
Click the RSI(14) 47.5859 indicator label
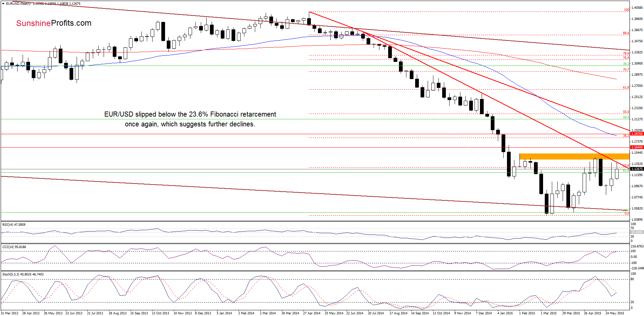(x=14, y=224)
